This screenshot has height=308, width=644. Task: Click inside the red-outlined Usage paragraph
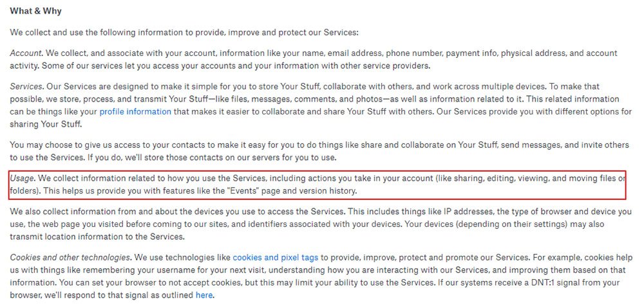coord(317,185)
